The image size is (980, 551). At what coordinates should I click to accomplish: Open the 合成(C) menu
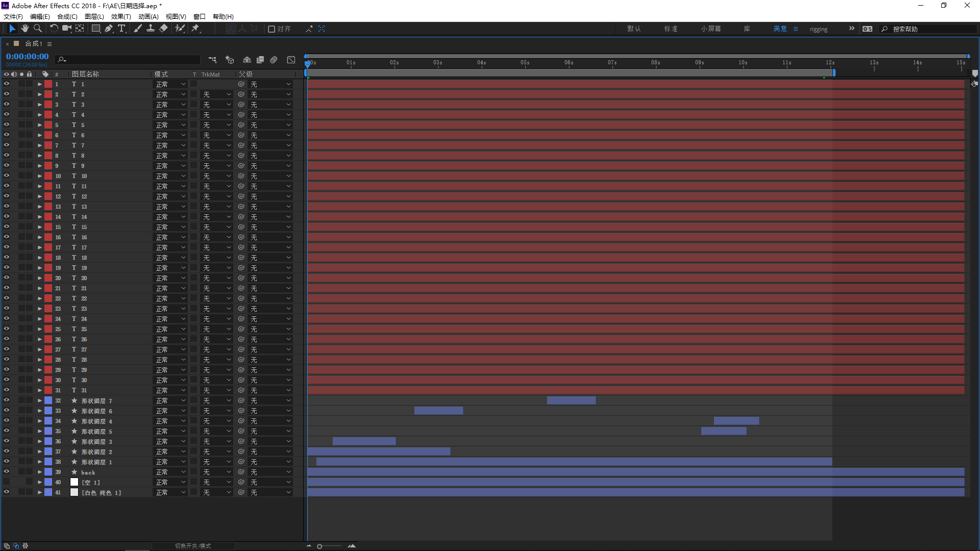pyautogui.click(x=67, y=17)
